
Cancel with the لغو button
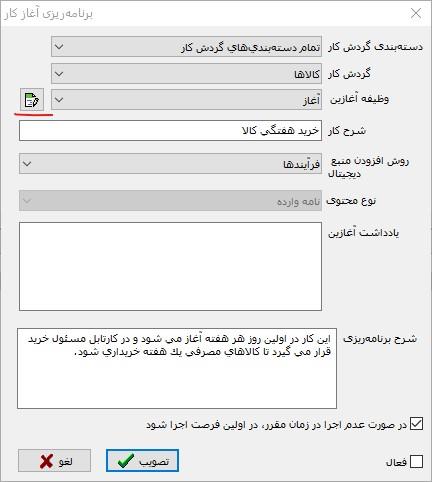click(54, 461)
